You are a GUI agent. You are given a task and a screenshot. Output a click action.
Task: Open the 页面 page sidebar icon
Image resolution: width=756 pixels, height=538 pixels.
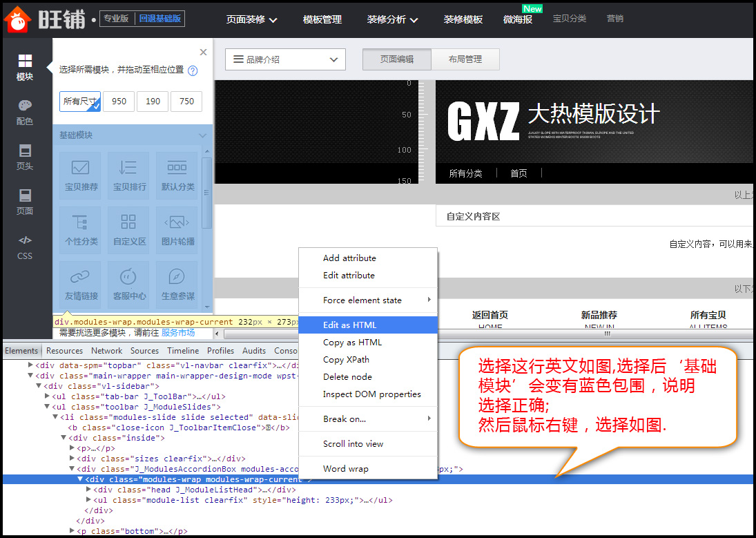[25, 202]
